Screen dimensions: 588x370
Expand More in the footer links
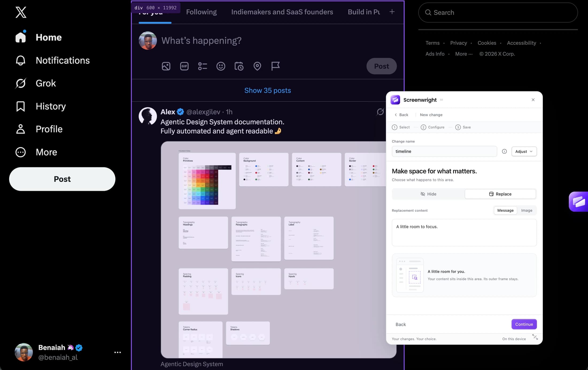click(464, 54)
